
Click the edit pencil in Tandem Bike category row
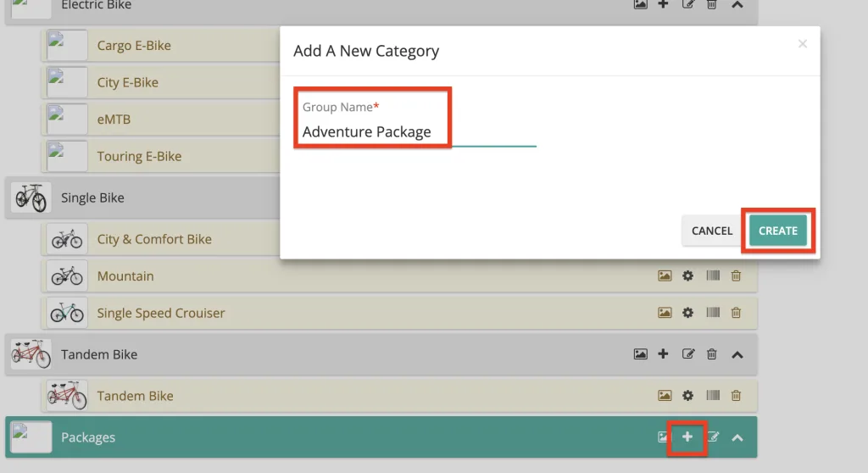[x=688, y=354]
